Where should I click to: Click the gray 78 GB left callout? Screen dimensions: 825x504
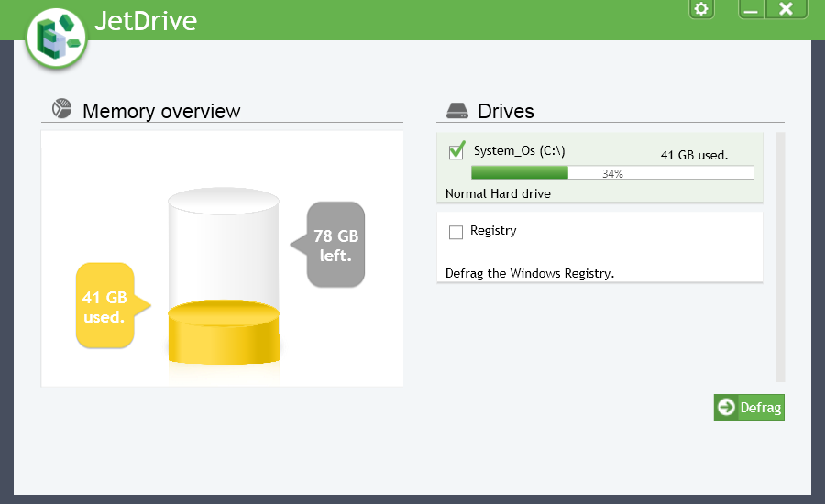click(x=335, y=245)
